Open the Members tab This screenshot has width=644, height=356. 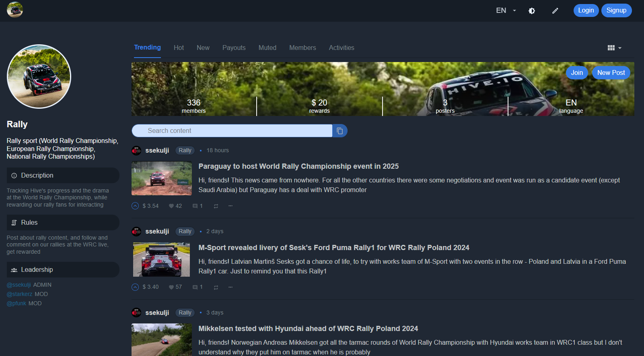point(302,48)
